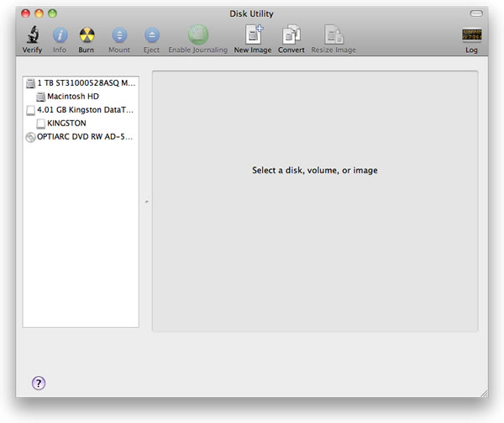This screenshot has height=423, width=504.
Task: Click the Resize Image icon
Action: coord(334,35)
